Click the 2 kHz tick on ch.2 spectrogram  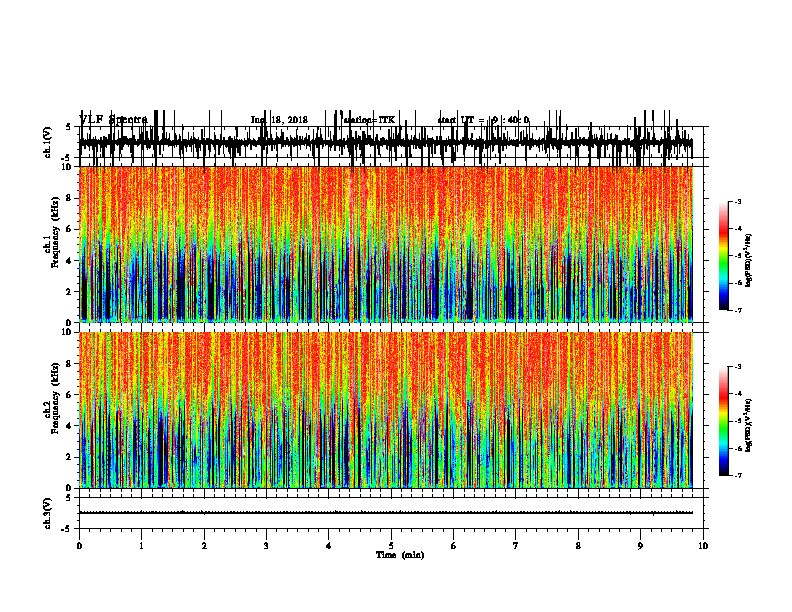pyautogui.click(x=69, y=457)
